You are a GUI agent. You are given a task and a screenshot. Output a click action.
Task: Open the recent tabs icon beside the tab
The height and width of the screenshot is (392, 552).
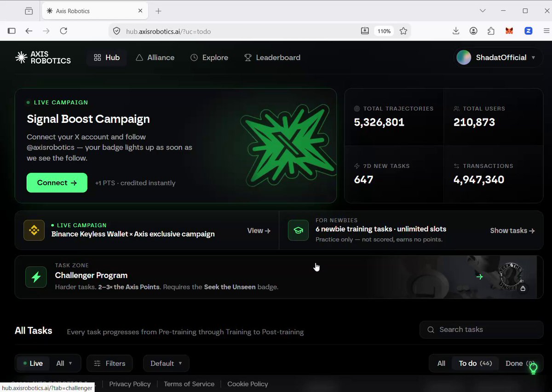coord(29,11)
